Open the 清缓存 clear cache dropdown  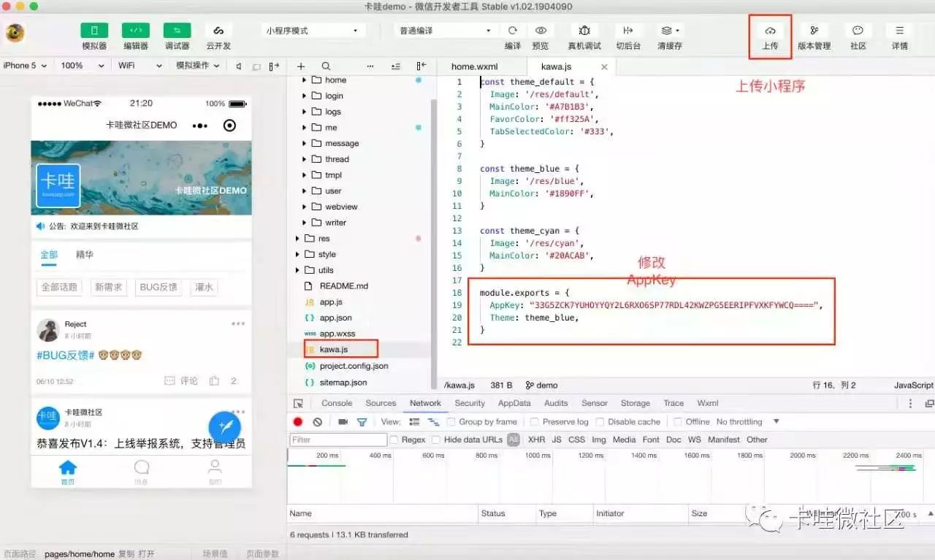point(669,31)
